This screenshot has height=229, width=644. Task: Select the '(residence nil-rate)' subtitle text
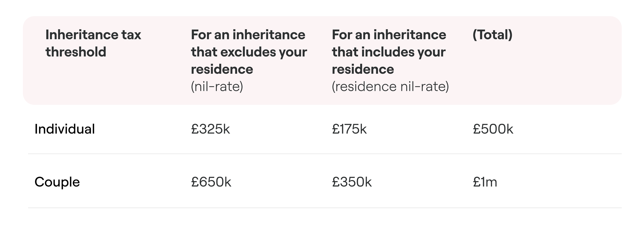point(390,87)
